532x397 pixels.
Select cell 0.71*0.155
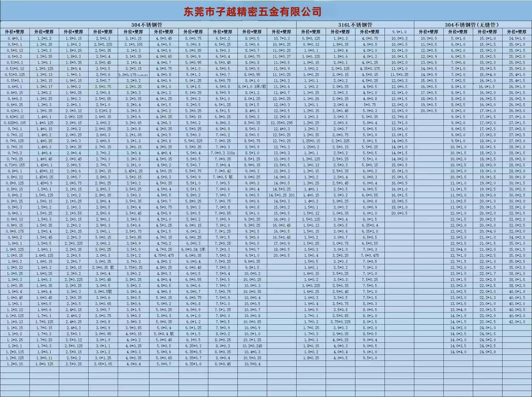(15, 165)
